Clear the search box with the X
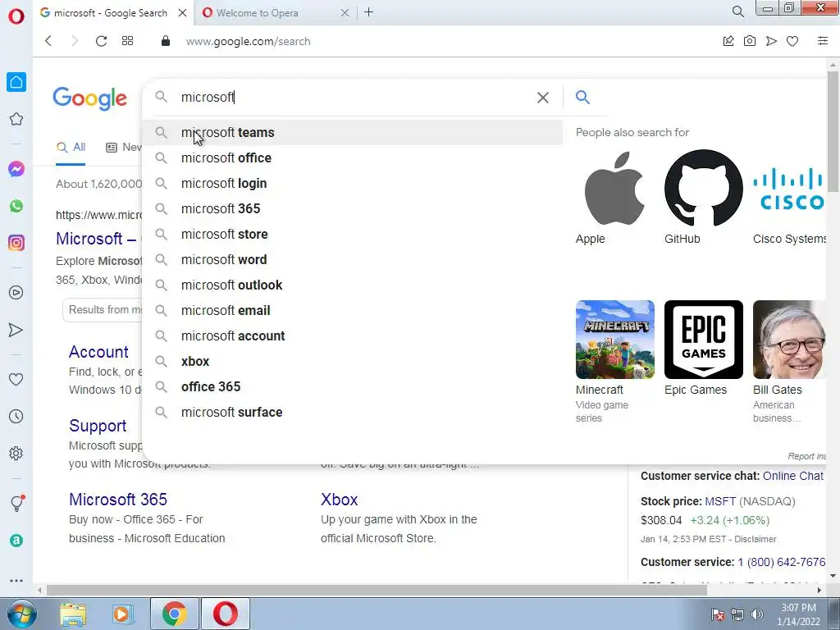The width and height of the screenshot is (840, 630). pos(543,98)
